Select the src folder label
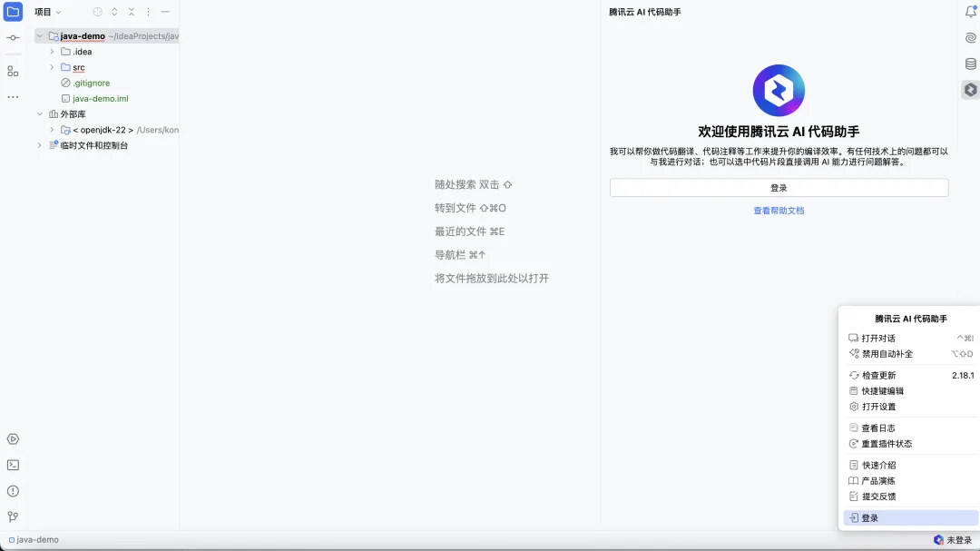980x551 pixels. click(79, 67)
